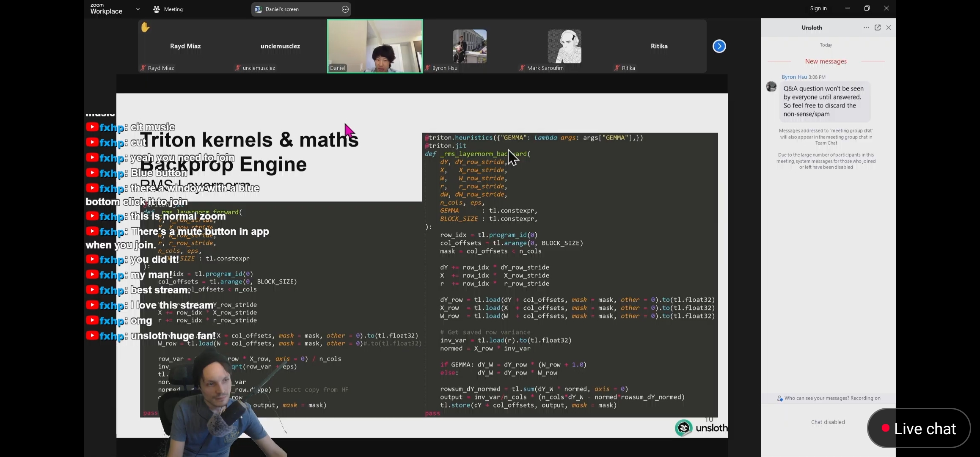980x457 pixels.
Task: Click Ritika's muted microphone icon
Action: coord(617,68)
